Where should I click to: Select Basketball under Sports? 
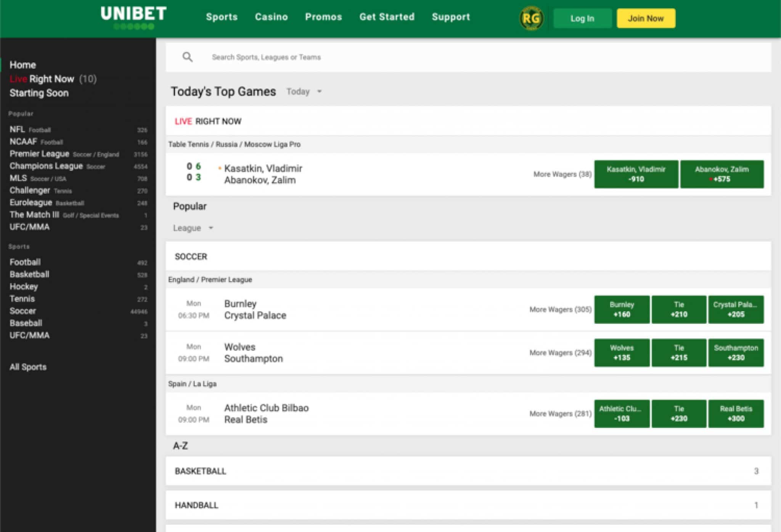click(x=78, y=275)
